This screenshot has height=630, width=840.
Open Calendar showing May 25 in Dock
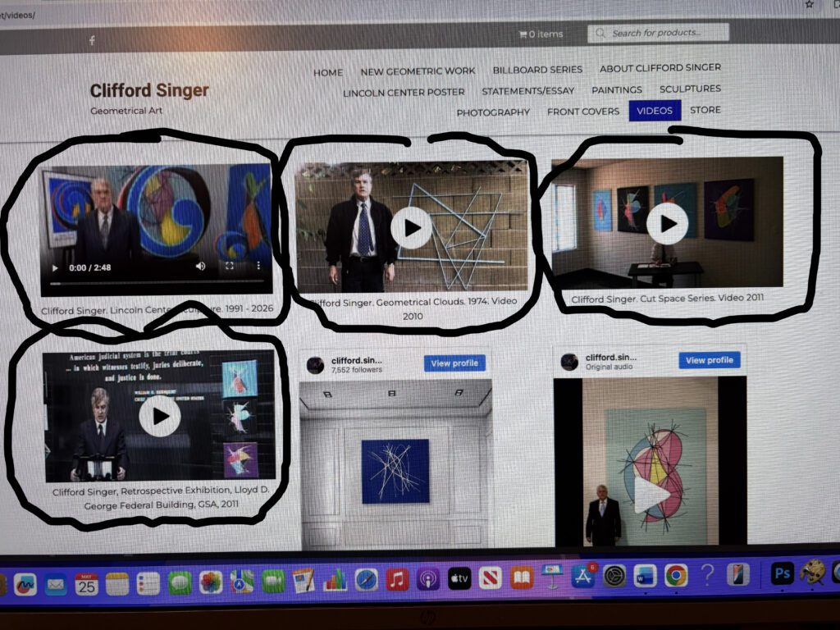(86, 584)
